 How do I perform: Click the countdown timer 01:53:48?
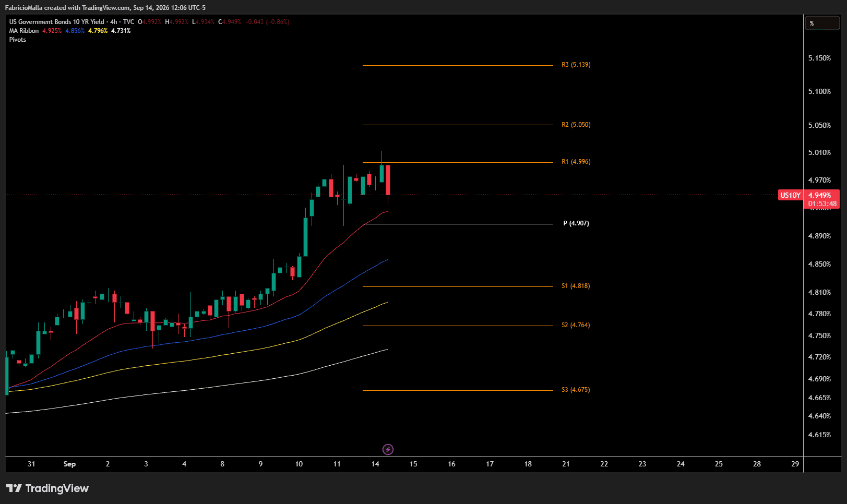click(822, 204)
